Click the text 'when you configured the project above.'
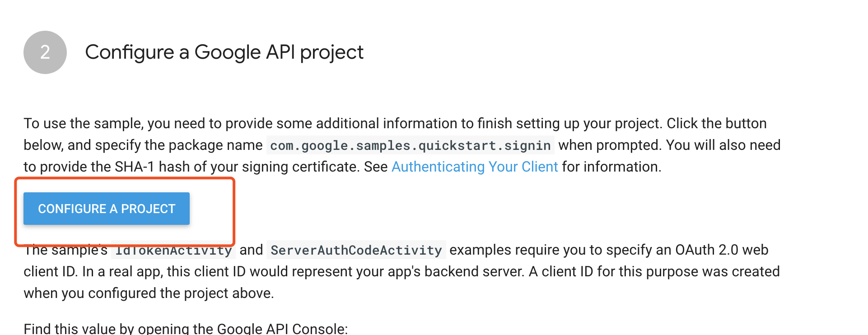Image resolution: width=868 pixels, height=335 pixels. pyautogui.click(x=149, y=293)
